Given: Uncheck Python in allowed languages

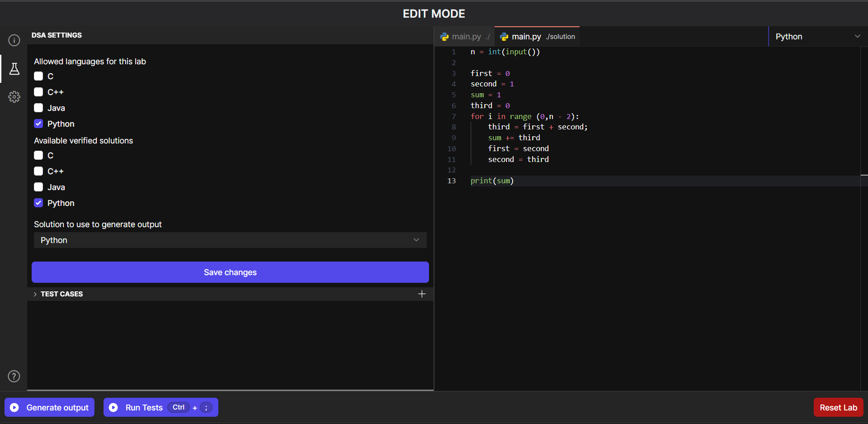Looking at the screenshot, I should pyautogui.click(x=38, y=124).
